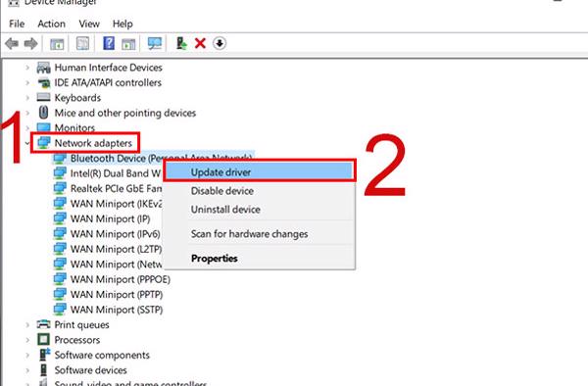
Task: Click the mouse icon for pointing devices
Action: [x=43, y=113]
